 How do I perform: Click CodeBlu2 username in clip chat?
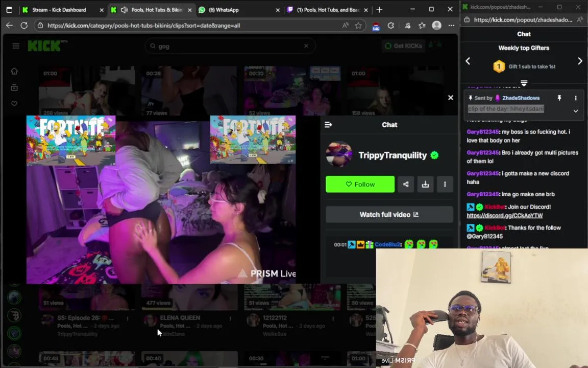click(x=387, y=244)
